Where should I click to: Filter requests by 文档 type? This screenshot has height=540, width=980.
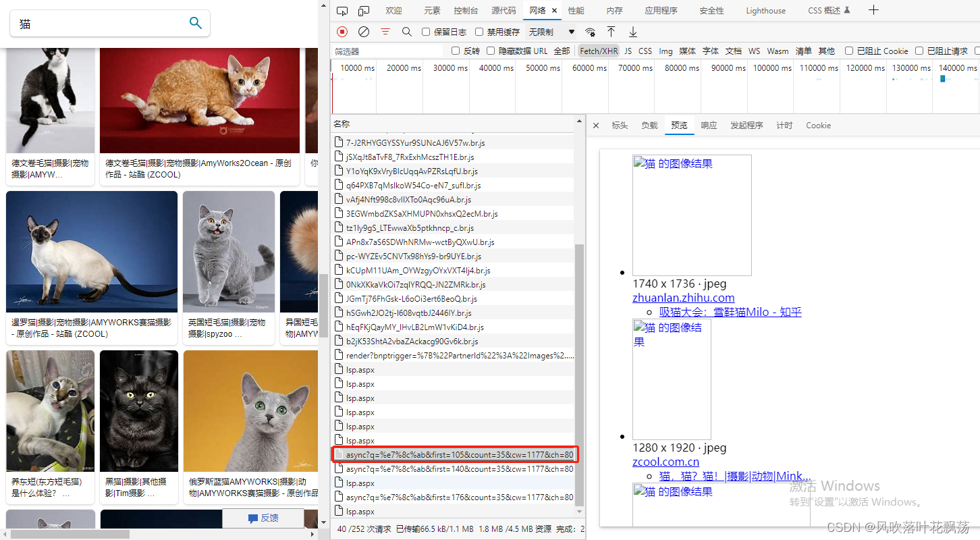click(733, 51)
